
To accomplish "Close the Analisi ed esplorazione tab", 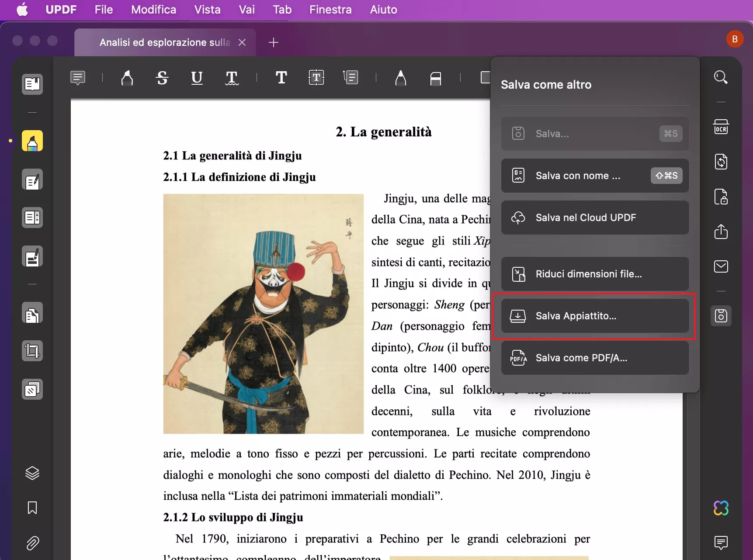I will pyautogui.click(x=242, y=42).
